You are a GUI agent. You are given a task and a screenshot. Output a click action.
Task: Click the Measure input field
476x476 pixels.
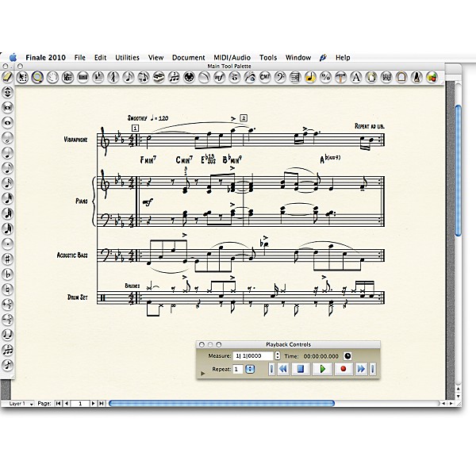253,355
